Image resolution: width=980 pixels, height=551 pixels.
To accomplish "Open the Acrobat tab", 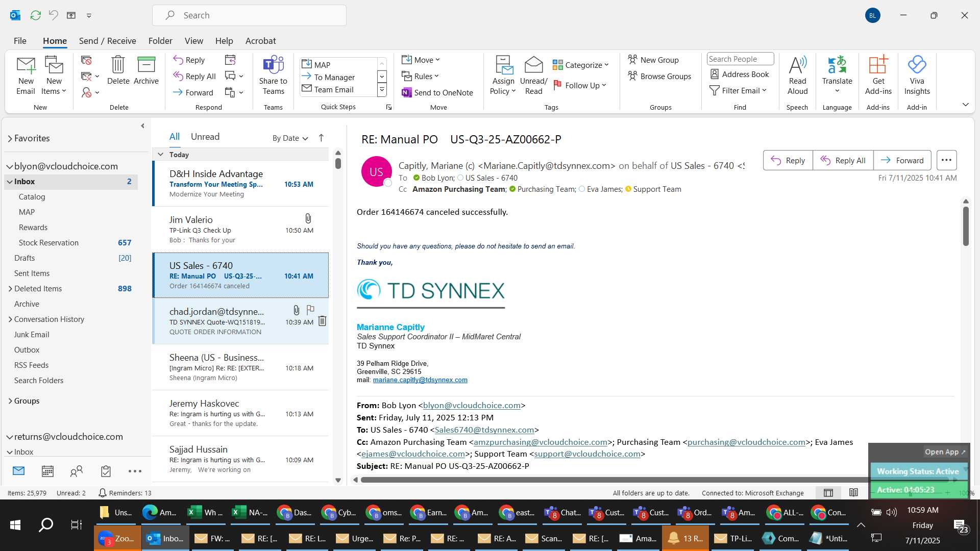I will click(260, 41).
